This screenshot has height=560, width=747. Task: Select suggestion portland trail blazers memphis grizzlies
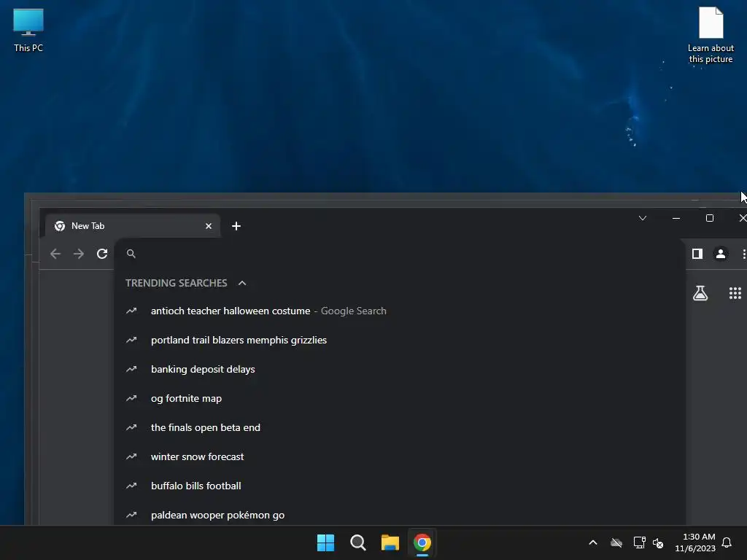(x=400, y=340)
